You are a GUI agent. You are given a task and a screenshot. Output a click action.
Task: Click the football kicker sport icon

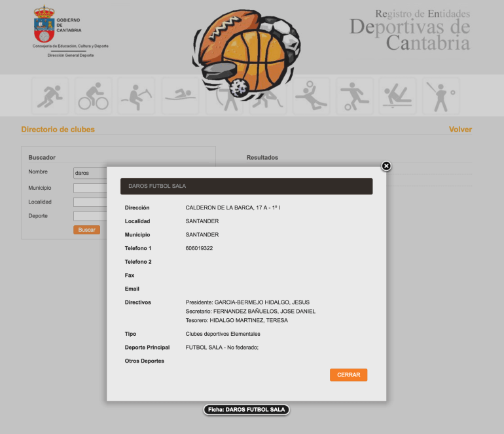pyautogui.click(x=354, y=96)
